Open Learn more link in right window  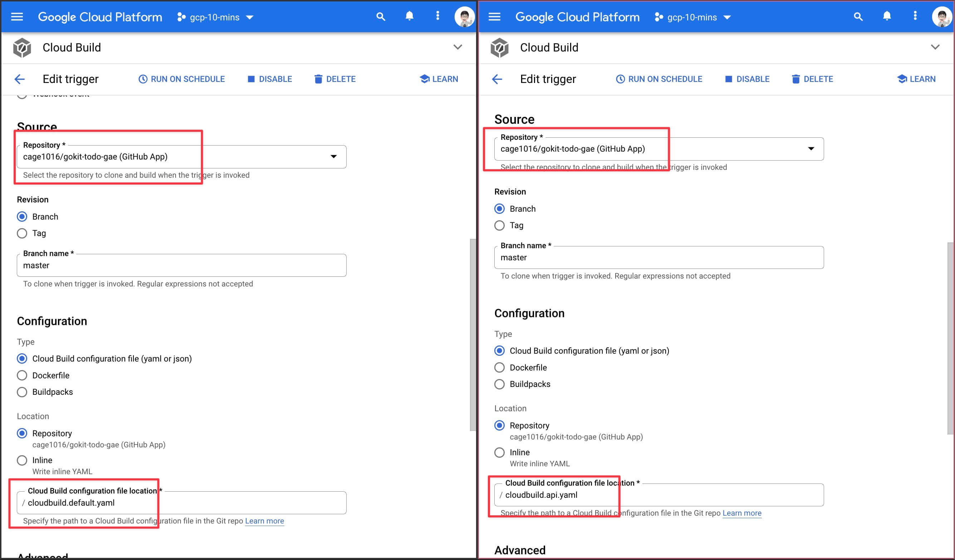(741, 513)
